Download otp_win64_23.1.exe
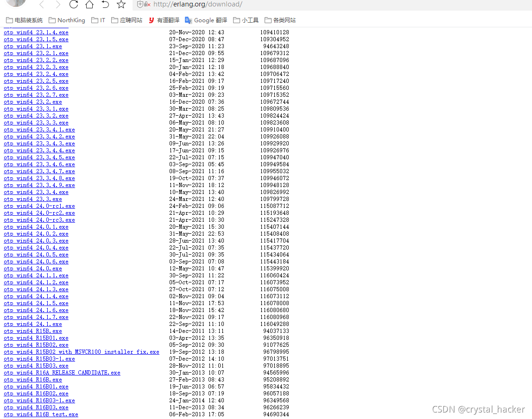Image resolution: width=532 pixels, height=419 pixels. coord(33,46)
